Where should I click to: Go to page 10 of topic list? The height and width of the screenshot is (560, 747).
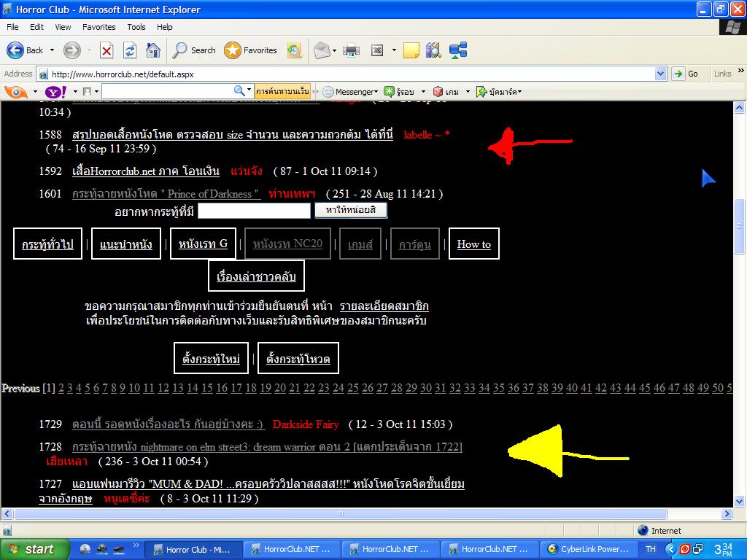(134, 388)
